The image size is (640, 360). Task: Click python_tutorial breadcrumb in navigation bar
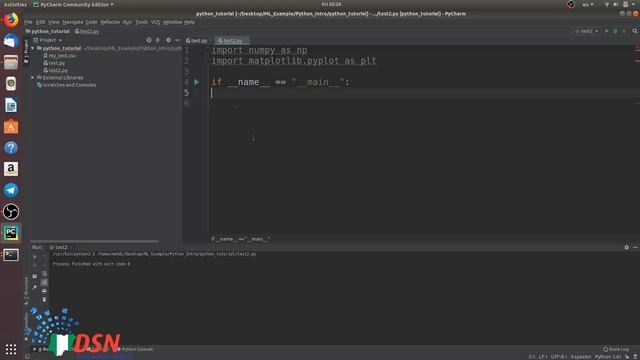[x=48, y=31]
